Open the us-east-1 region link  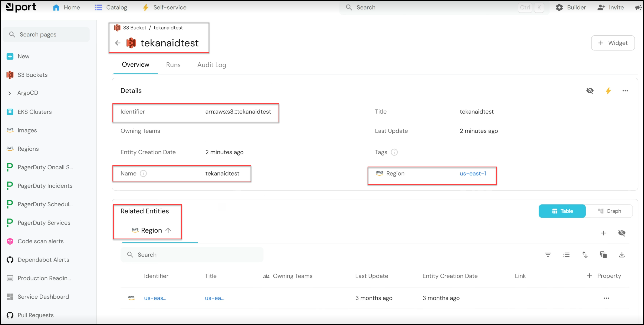[x=473, y=174]
